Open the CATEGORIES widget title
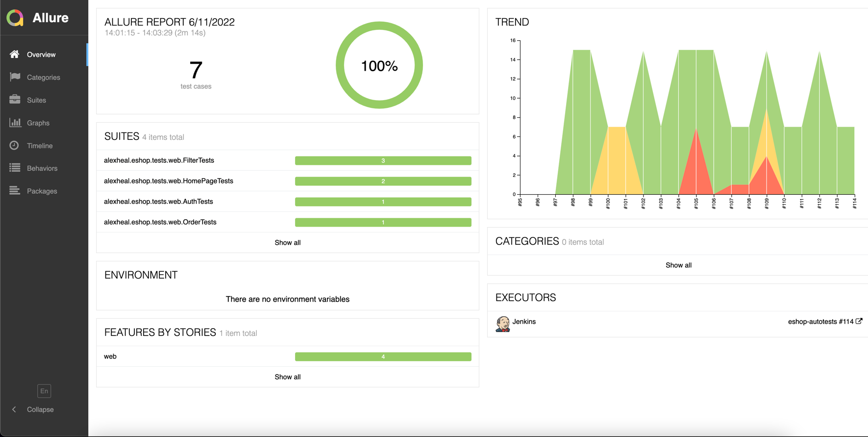868x437 pixels. 527,241
